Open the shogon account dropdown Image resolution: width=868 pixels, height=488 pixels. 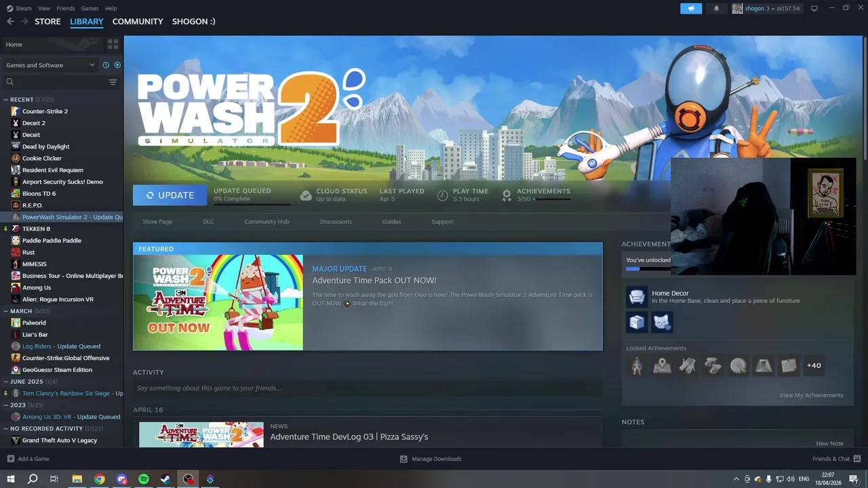[759, 8]
